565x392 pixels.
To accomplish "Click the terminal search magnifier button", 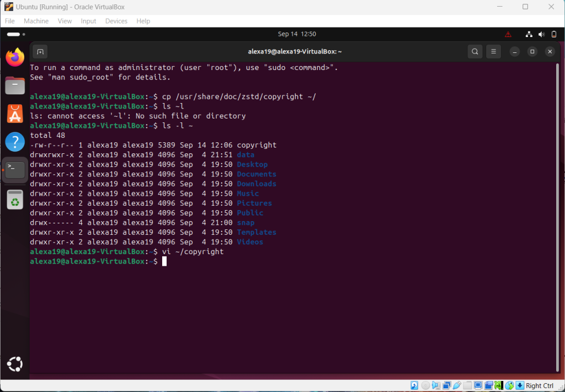I will point(475,52).
